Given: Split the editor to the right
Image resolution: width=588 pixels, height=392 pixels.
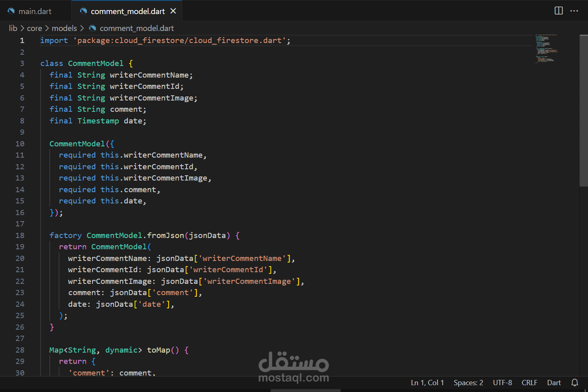Looking at the screenshot, I should 559,11.
